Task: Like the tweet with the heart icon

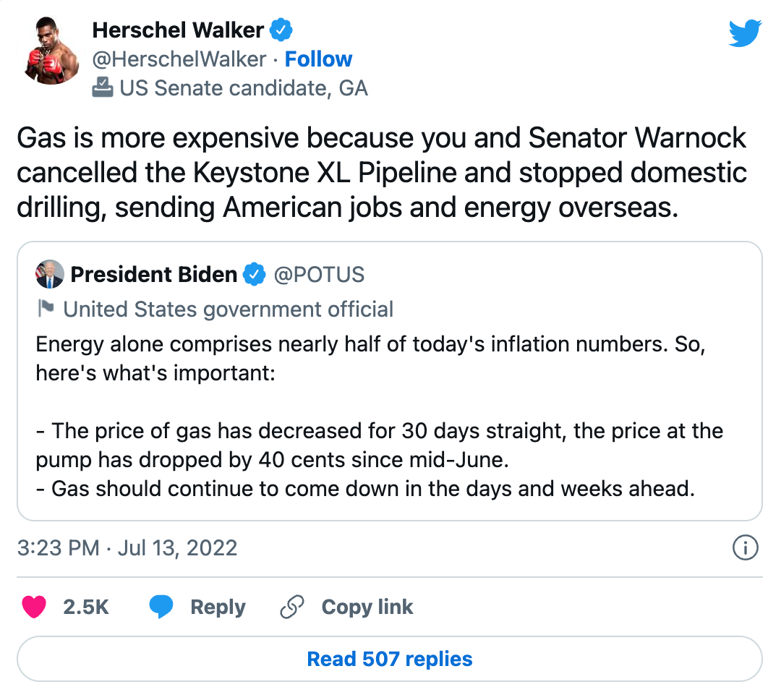Action: point(34,607)
